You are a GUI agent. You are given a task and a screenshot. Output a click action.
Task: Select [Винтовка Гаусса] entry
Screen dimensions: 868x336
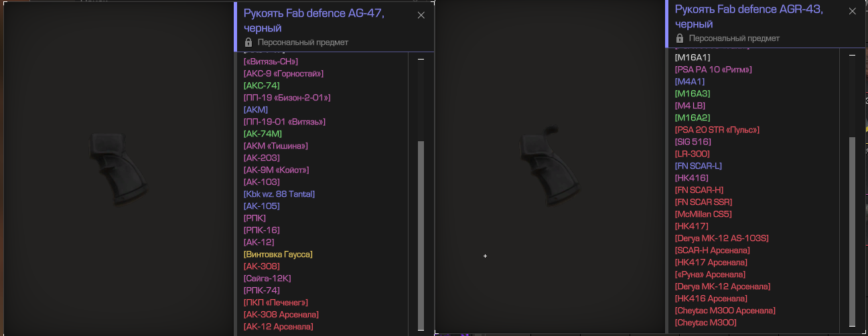[278, 254]
